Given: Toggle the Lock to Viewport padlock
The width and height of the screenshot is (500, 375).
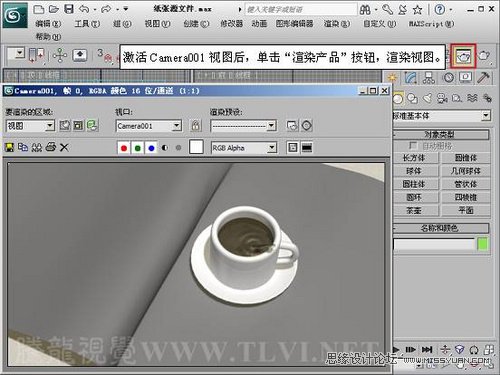Looking at the screenshot, I should point(196,126).
